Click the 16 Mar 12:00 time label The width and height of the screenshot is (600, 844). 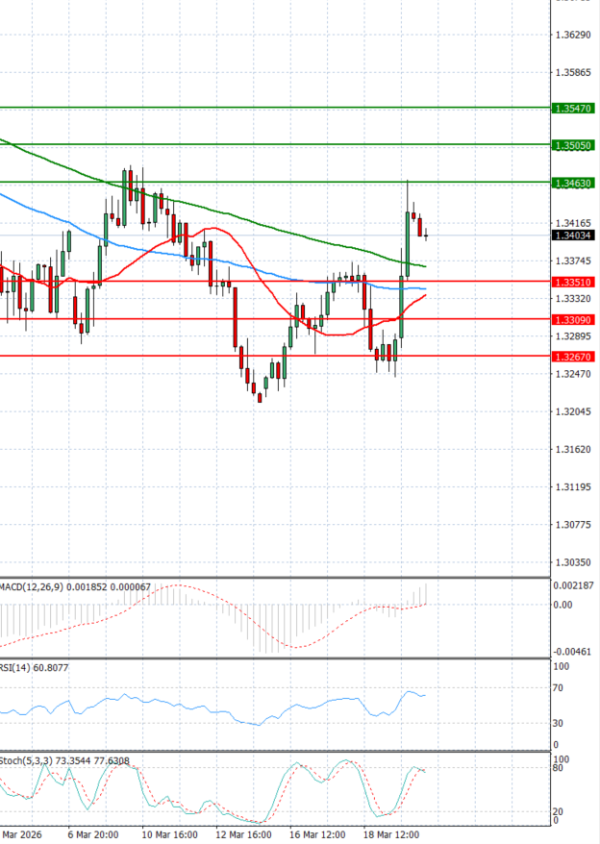pos(320,833)
